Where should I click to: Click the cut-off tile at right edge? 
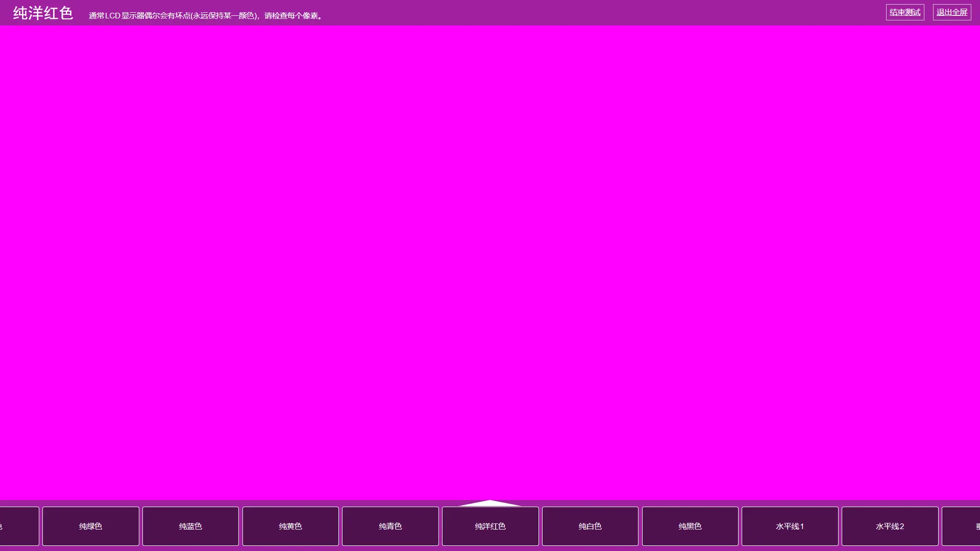pyautogui.click(x=962, y=526)
